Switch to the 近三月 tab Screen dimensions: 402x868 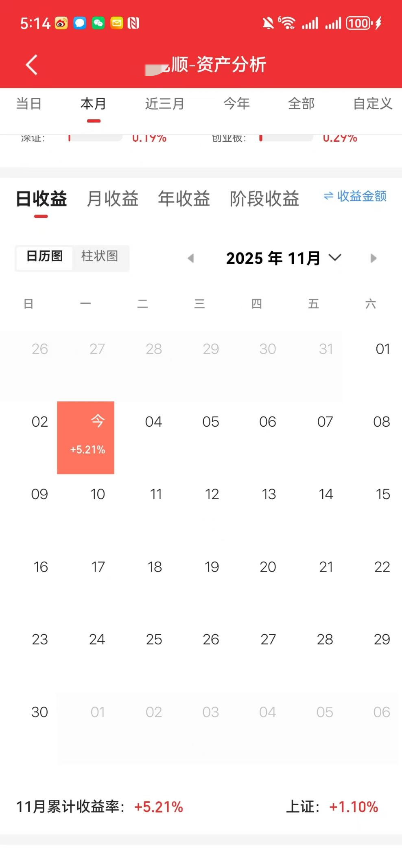point(164,104)
